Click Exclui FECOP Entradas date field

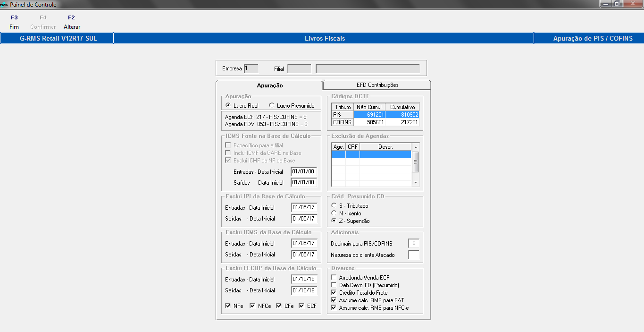tap(304, 279)
